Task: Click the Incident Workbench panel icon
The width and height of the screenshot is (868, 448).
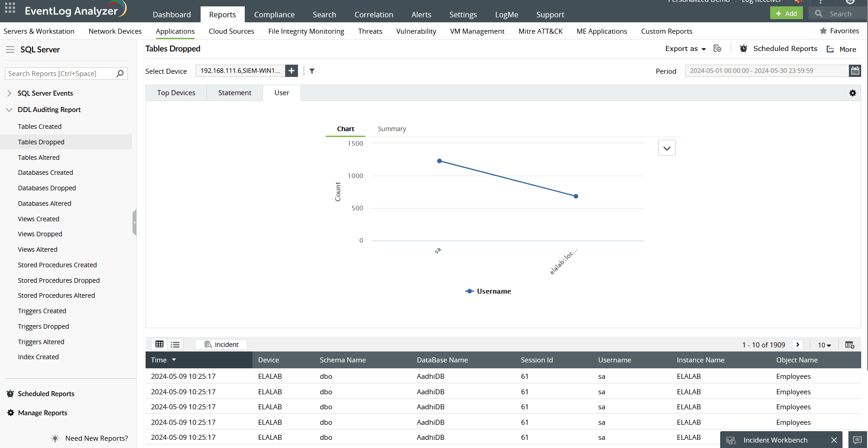Action: point(731,440)
